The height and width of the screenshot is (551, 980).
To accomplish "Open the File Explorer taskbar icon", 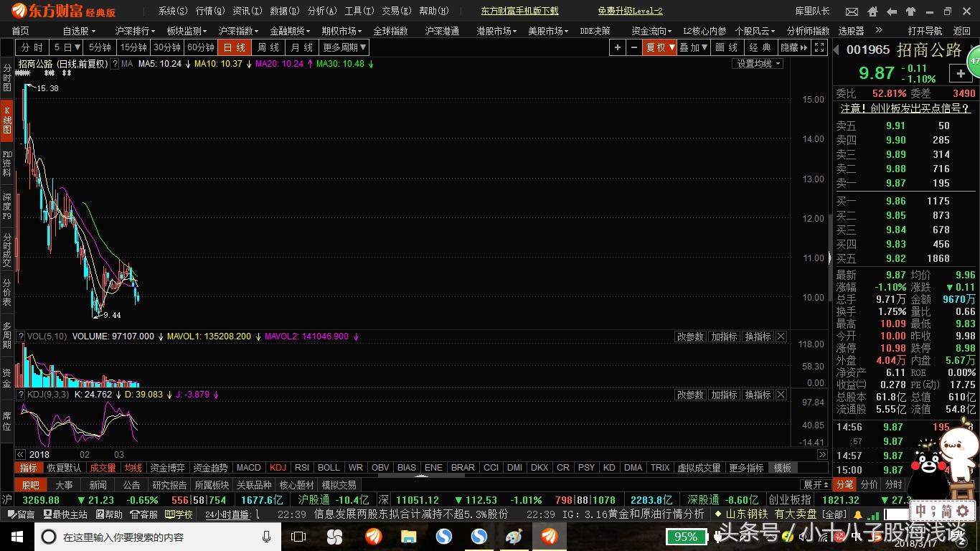I will coord(409,537).
